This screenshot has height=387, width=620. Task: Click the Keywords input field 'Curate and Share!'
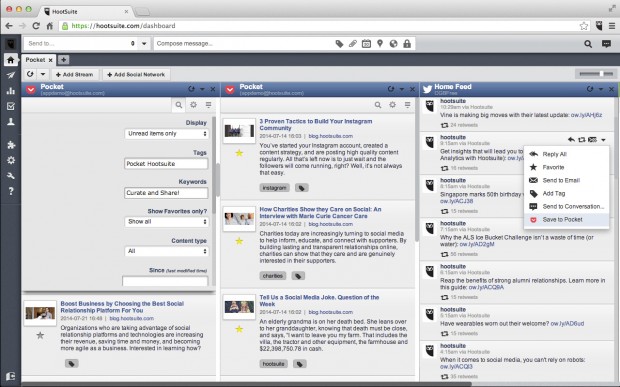[x=166, y=193]
